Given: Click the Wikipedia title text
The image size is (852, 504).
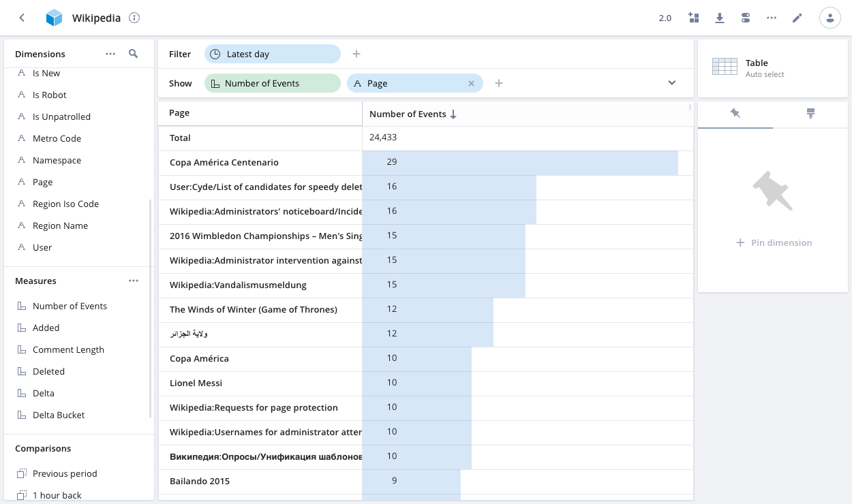Looking at the screenshot, I should (x=97, y=18).
